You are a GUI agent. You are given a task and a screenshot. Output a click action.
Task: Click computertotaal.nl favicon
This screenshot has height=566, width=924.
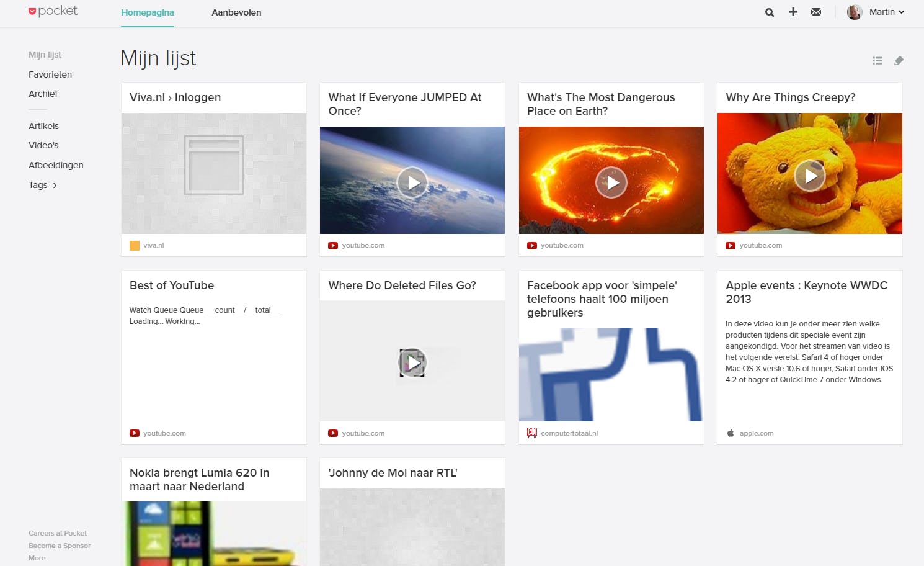532,433
